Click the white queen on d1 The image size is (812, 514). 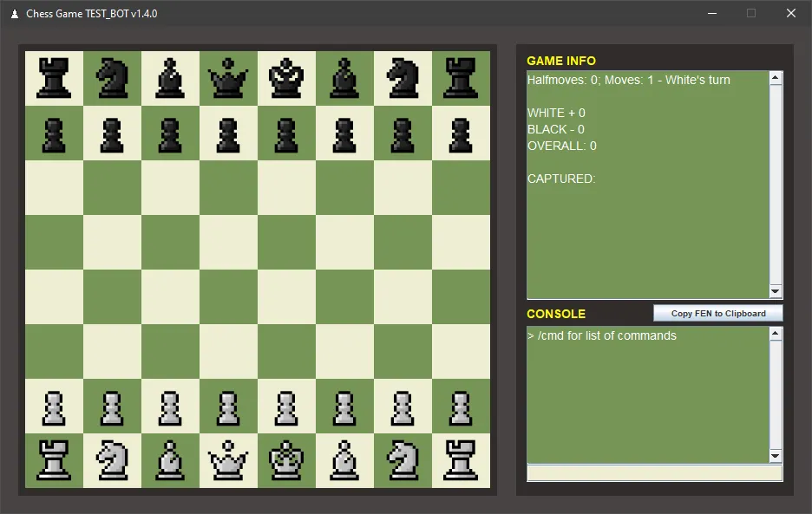228,459
